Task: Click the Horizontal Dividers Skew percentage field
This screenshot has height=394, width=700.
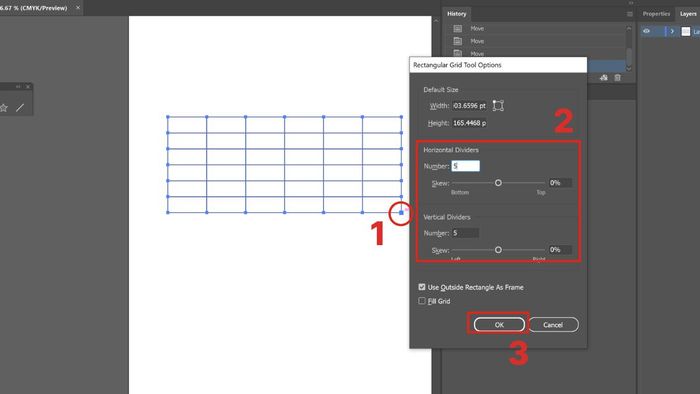Action: (x=560, y=182)
